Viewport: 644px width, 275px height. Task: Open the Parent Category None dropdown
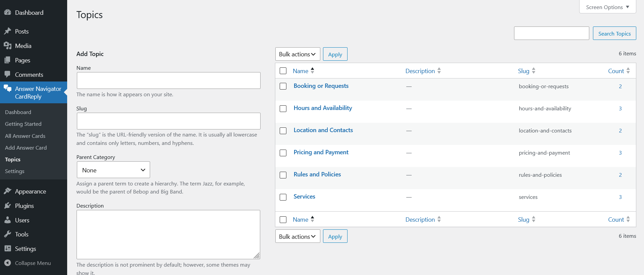[x=113, y=170]
